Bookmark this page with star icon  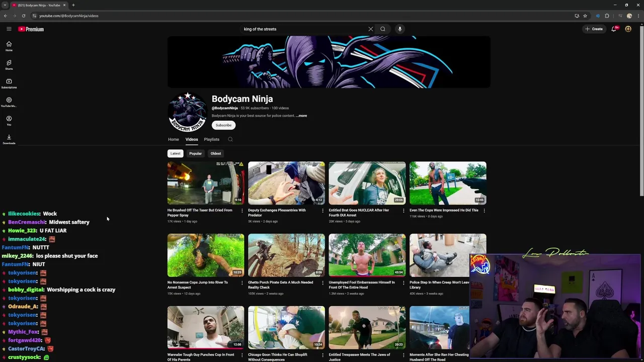point(585,16)
